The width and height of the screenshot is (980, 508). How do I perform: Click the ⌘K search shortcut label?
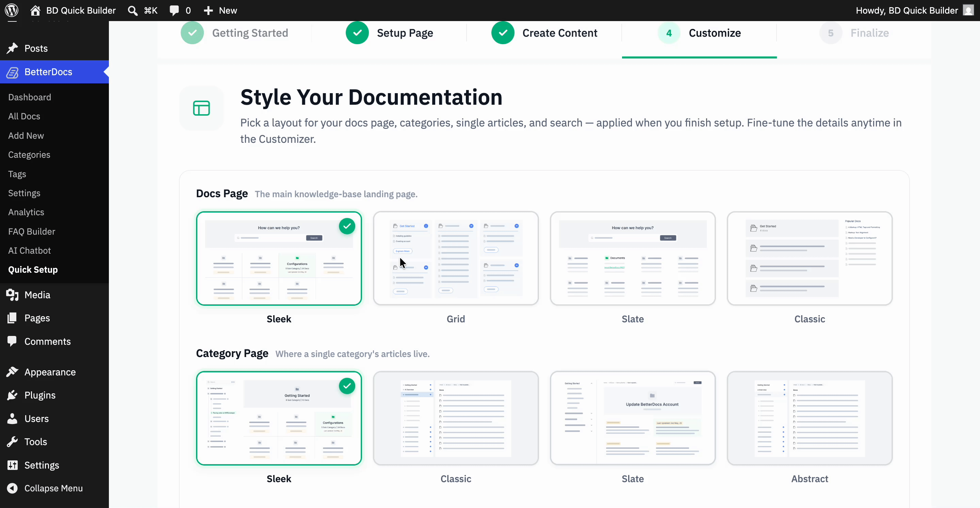point(151,11)
